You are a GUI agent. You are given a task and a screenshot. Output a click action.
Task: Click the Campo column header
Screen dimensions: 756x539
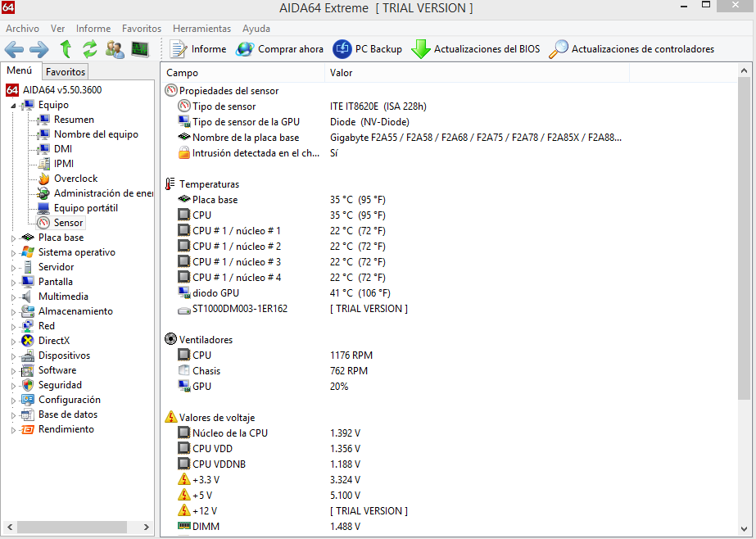tap(243, 73)
